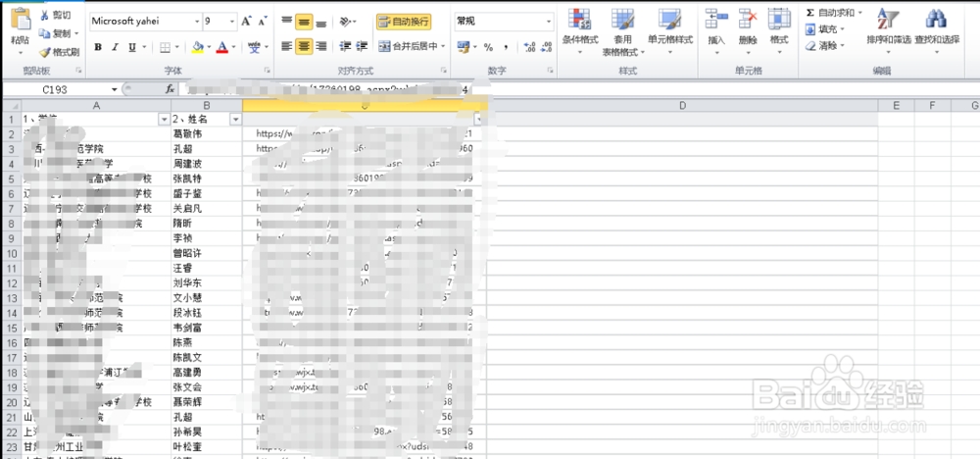Image resolution: width=980 pixels, height=459 pixels.
Task: Toggle bottom vertical alignment
Action: click(x=320, y=22)
